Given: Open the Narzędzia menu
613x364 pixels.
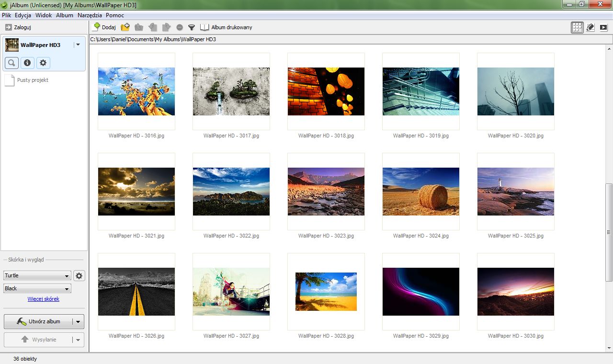Looking at the screenshot, I should coord(90,15).
